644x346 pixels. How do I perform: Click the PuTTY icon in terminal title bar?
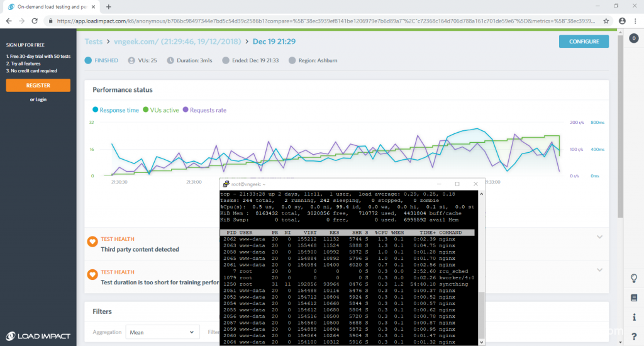click(226, 184)
